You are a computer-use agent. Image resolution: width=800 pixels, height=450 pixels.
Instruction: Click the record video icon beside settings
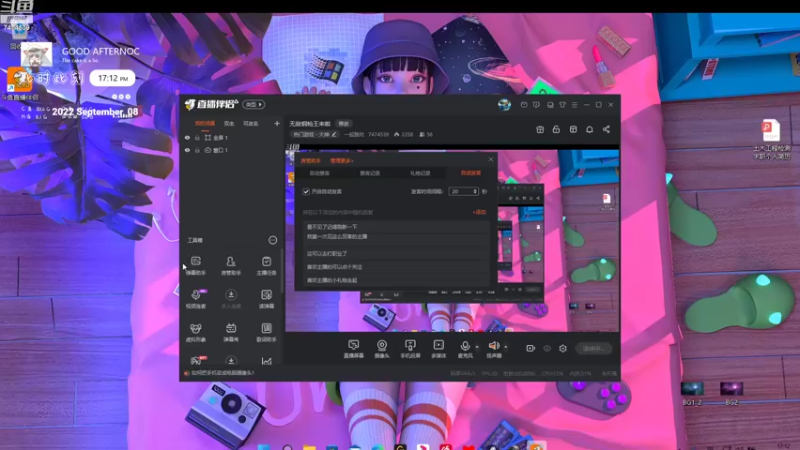pos(530,348)
